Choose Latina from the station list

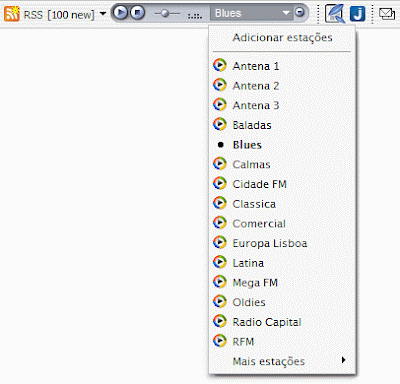(x=282, y=263)
